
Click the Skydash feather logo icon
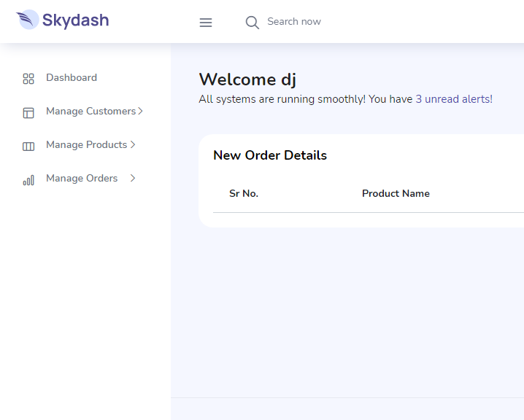28,20
